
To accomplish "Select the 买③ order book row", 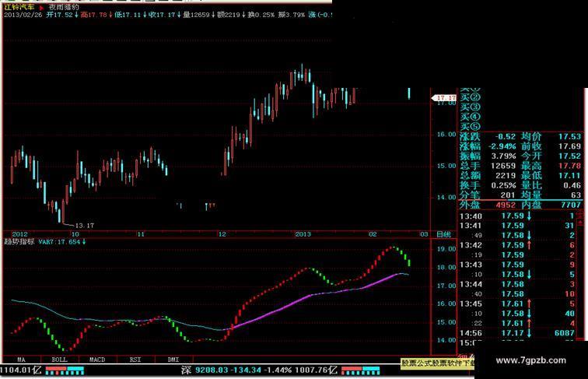I will pos(471,107).
